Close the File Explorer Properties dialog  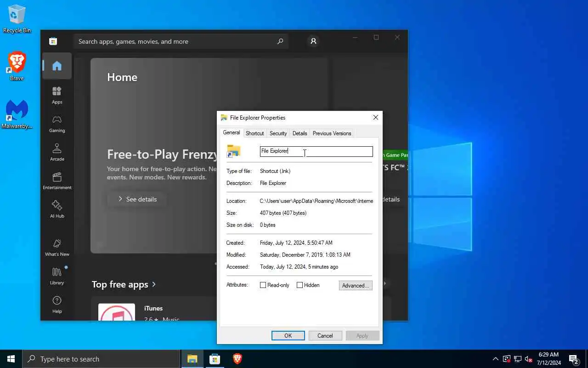pyautogui.click(x=376, y=118)
